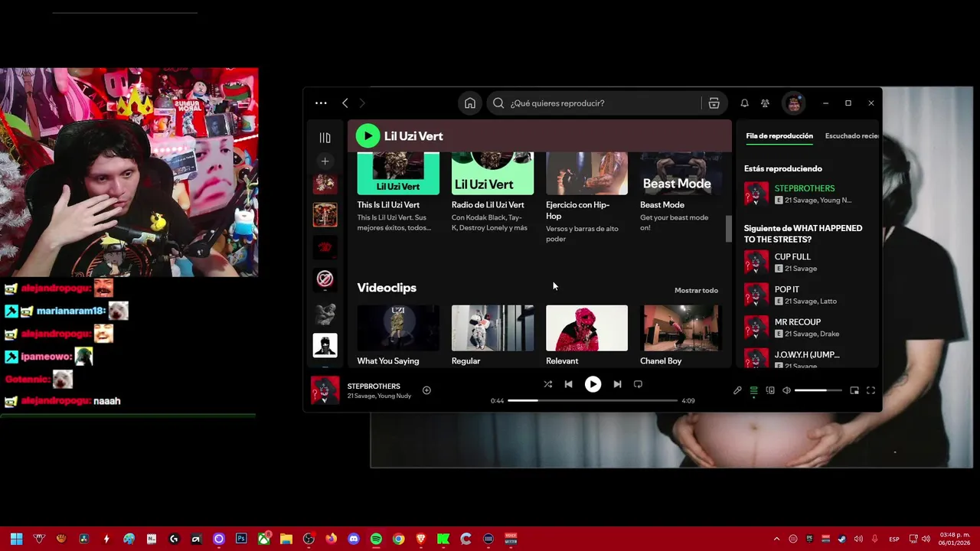Add STEPBROTHERS to Liked Songs
The image size is (980, 551).
[x=426, y=390]
